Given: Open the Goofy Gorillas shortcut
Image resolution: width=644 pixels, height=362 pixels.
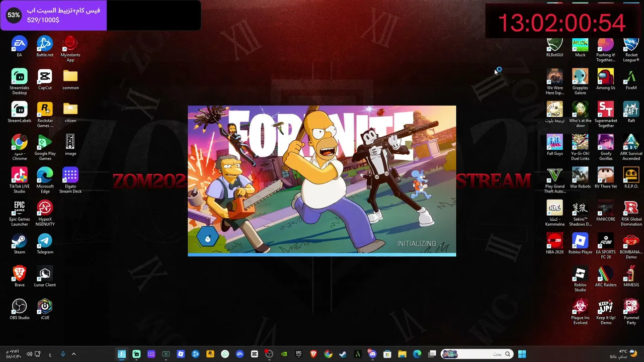Looking at the screenshot, I should (x=606, y=147).
